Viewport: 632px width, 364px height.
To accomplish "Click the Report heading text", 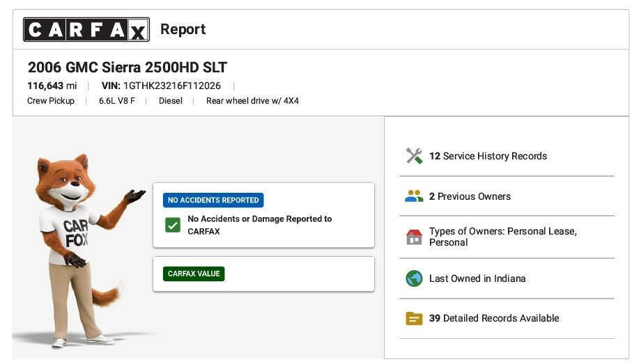I will point(183,29).
